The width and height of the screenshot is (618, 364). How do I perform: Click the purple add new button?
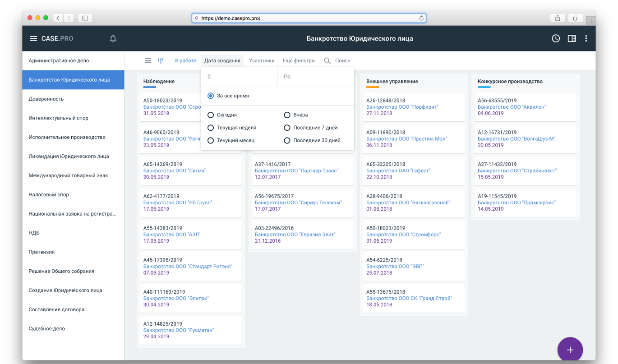pyautogui.click(x=570, y=350)
